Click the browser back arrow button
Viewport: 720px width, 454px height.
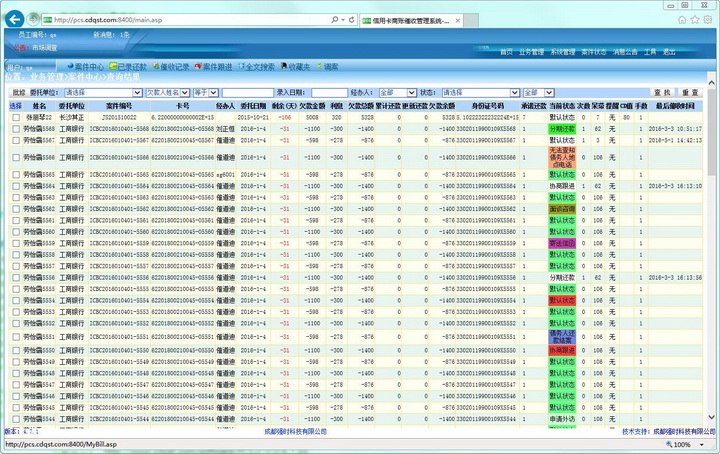(x=15, y=19)
